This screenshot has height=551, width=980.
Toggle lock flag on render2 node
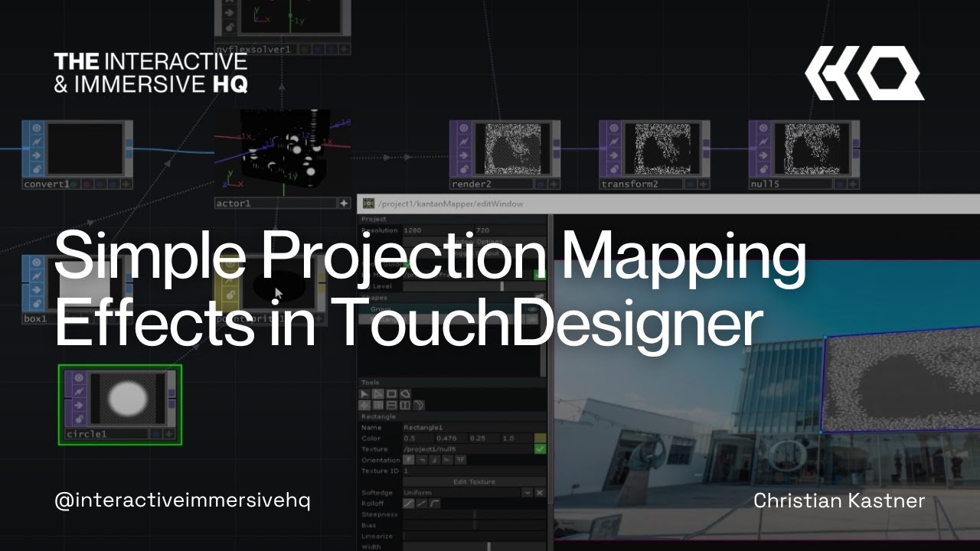[465, 169]
